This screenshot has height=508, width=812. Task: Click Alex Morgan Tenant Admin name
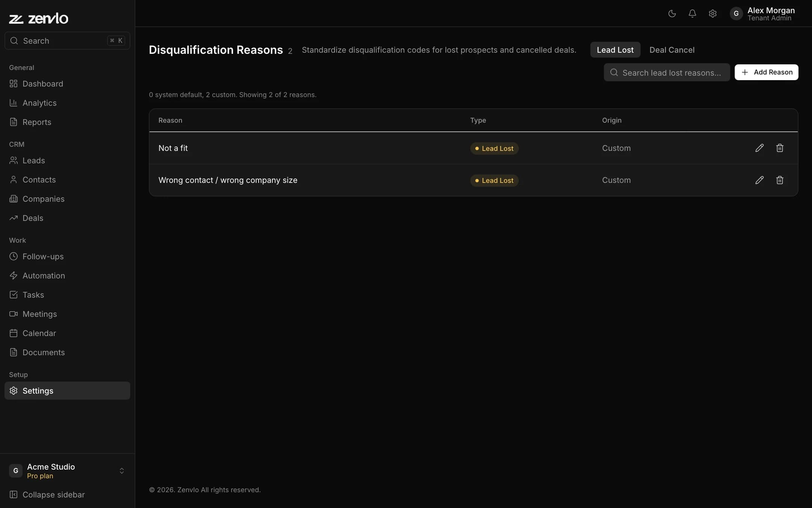(x=771, y=14)
